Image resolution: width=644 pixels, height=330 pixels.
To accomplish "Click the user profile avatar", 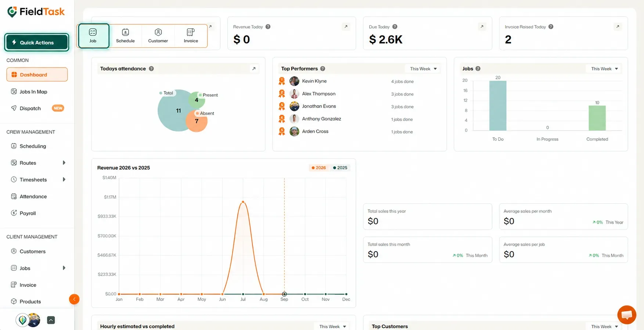I will (x=34, y=320).
